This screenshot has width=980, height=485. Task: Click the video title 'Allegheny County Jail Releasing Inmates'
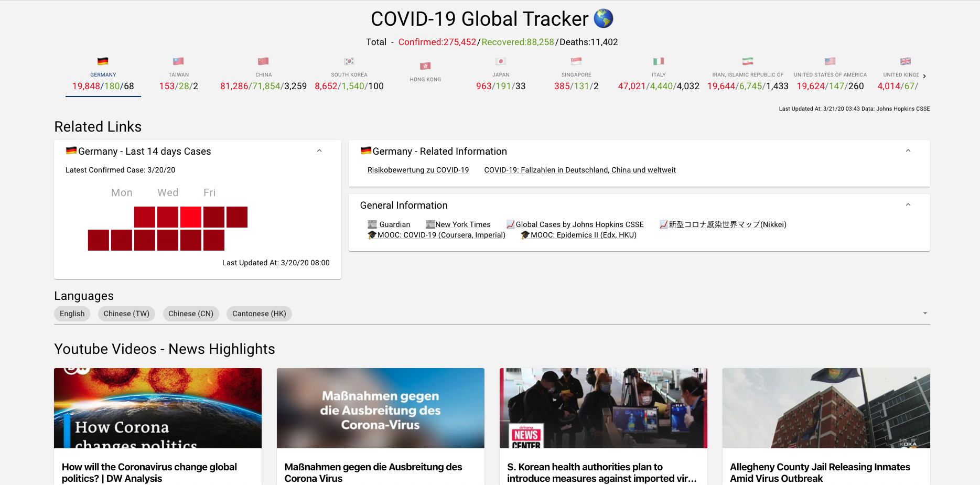[x=820, y=472]
